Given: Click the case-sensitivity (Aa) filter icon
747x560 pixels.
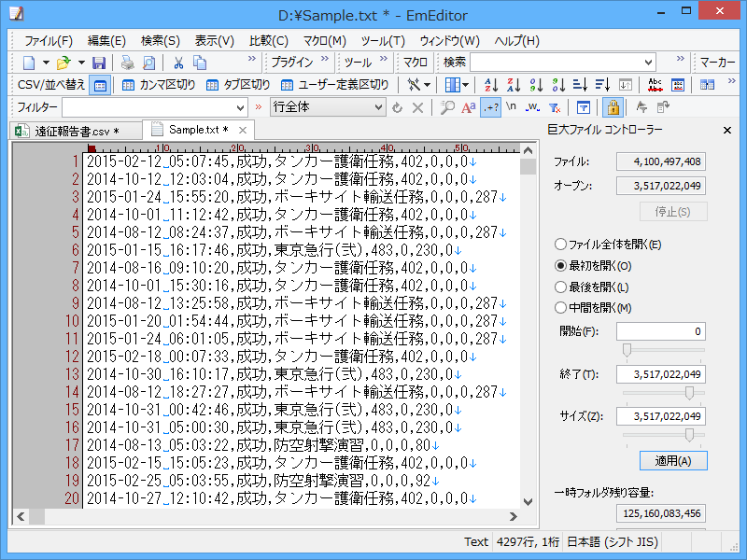Looking at the screenshot, I should click(x=467, y=105).
